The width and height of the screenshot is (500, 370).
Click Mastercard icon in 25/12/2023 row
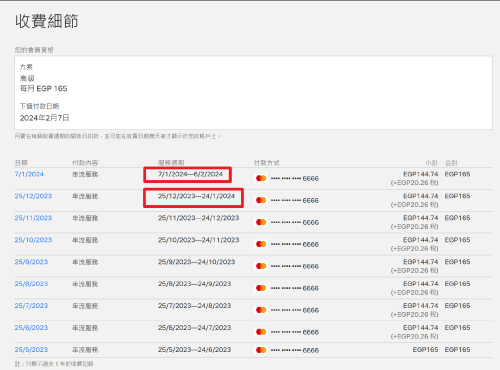(261, 200)
